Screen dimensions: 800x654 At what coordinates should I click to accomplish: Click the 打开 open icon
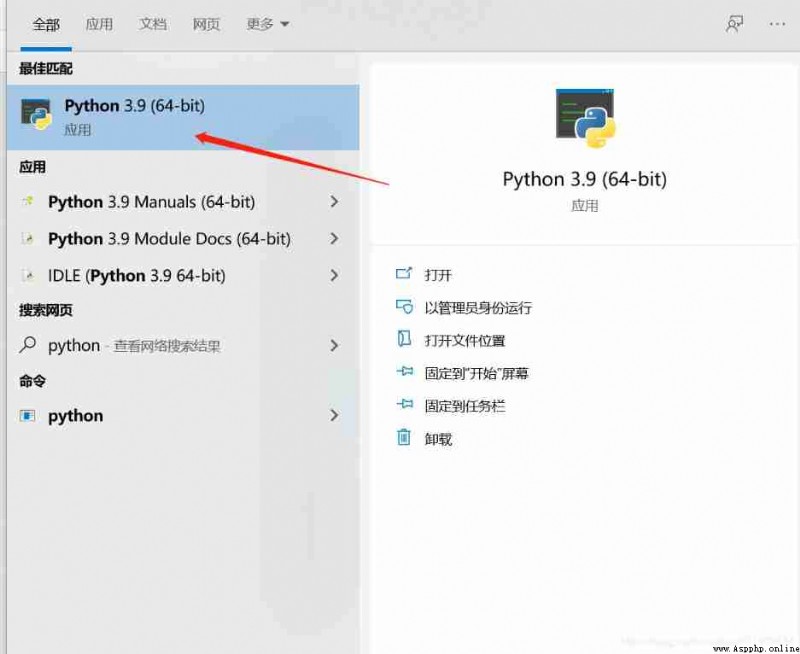(x=404, y=274)
